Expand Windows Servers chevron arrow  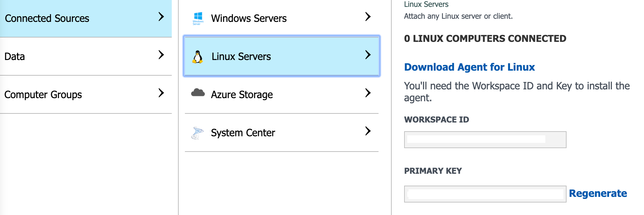tap(368, 17)
